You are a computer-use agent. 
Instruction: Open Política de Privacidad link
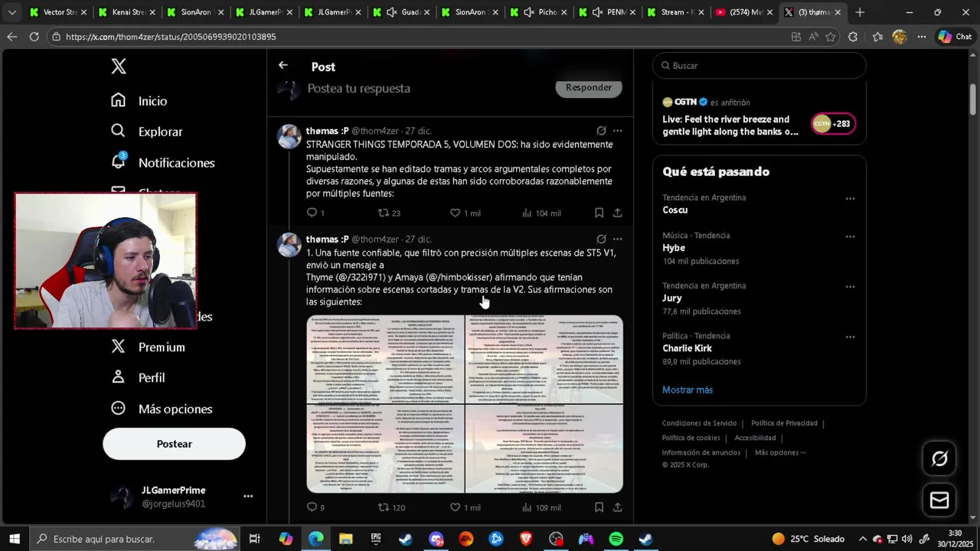pyautogui.click(x=784, y=423)
